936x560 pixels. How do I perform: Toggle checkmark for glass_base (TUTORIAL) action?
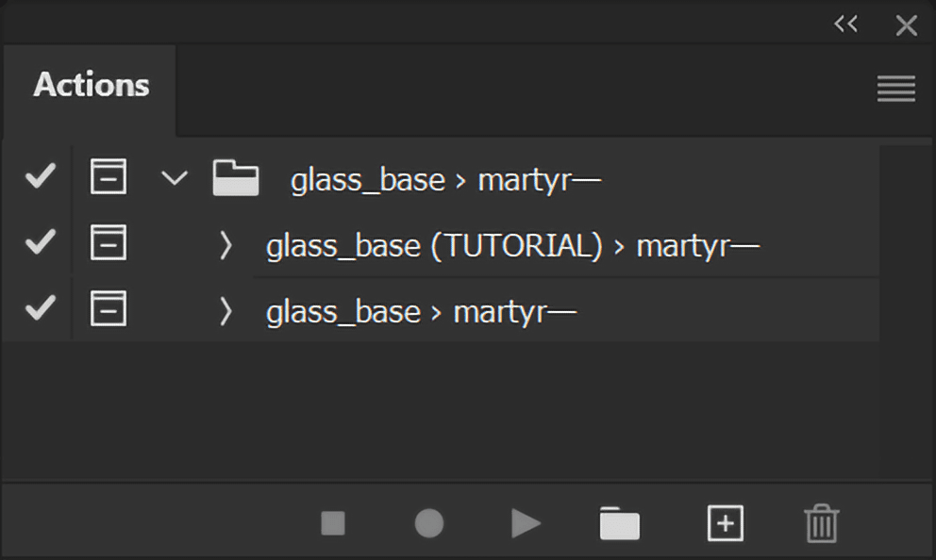tap(40, 244)
